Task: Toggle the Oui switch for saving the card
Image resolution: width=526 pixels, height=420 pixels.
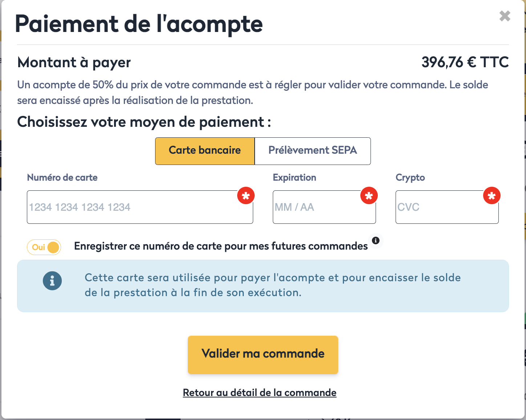Action: [x=44, y=247]
